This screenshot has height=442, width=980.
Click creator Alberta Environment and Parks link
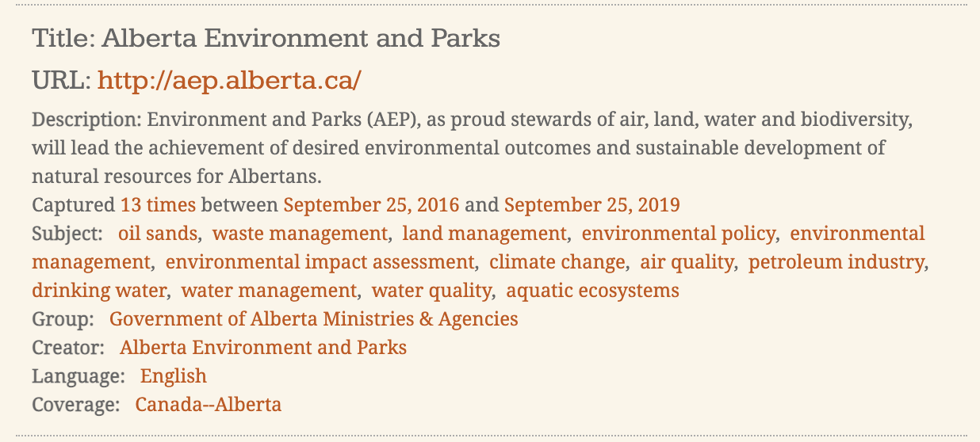(x=263, y=348)
